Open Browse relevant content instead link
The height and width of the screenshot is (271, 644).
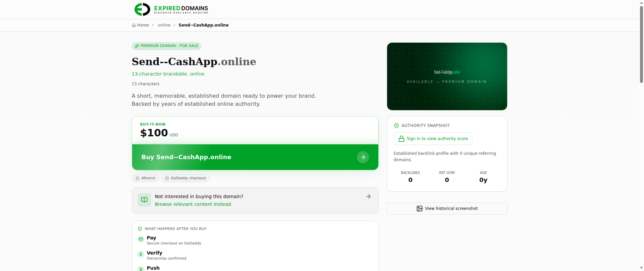click(x=193, y=204)
